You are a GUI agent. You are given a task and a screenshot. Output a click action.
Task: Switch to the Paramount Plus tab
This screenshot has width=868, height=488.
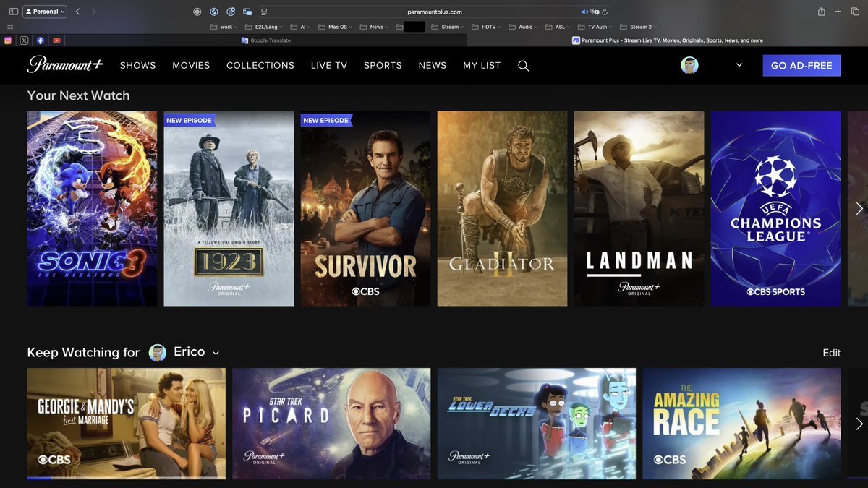668,40
